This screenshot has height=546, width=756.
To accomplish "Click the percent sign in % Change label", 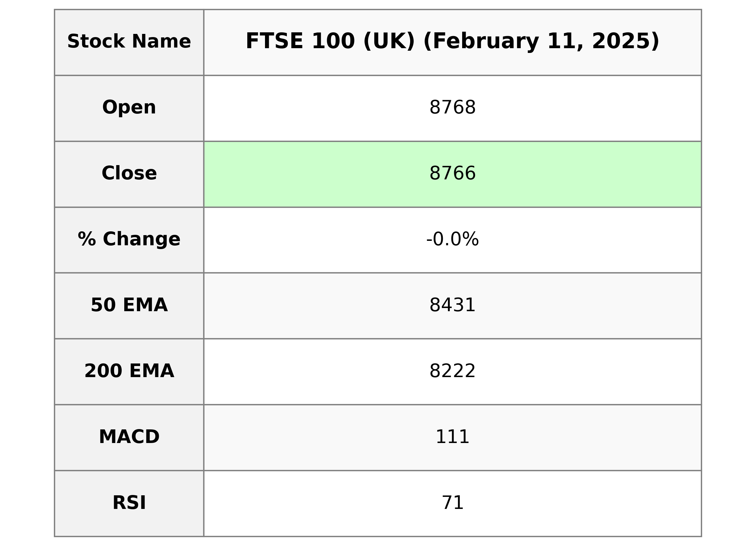I will (x=87, y=239).
